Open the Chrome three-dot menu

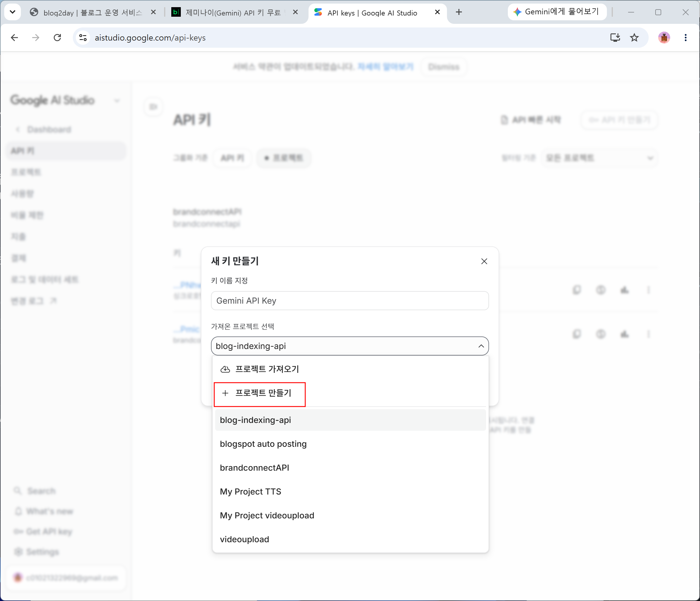pyautogui.click(x=685, y=38)
